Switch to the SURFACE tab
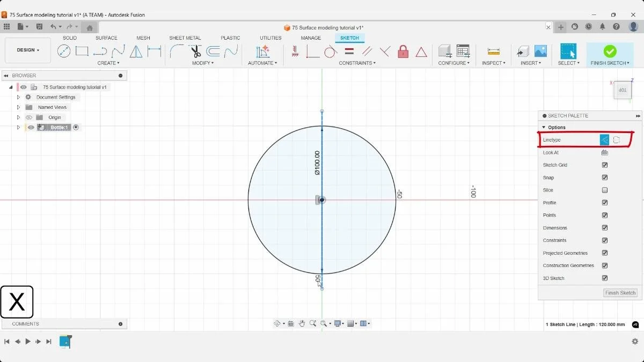Image resolution: width=644 pixels, height=362 pixels. coord(106,38)
